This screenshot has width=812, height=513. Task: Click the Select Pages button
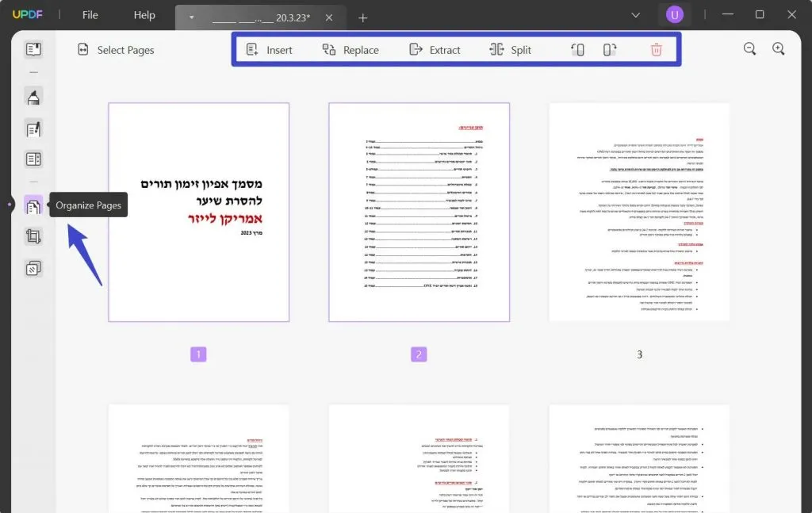click(x=116, y=50)
